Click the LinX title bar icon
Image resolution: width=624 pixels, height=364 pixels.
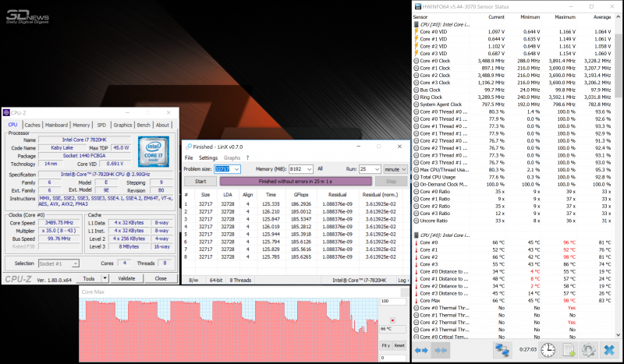click(189, 147)
